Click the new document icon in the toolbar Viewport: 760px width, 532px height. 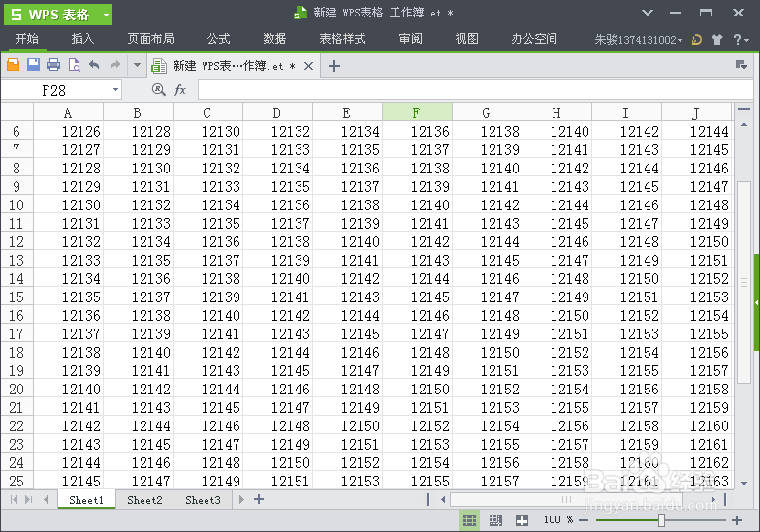[14, 64]
